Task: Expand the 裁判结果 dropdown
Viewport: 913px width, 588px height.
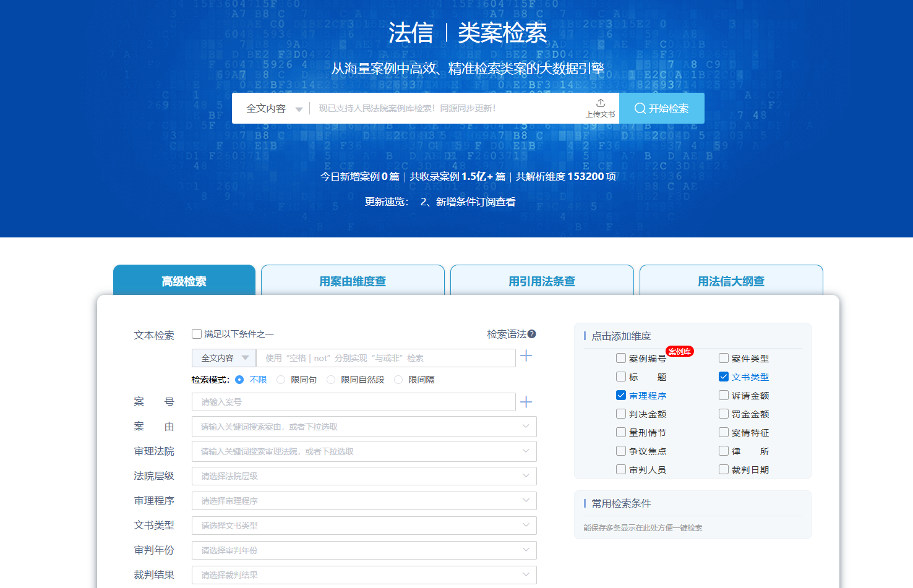Action: pos(364,575)
